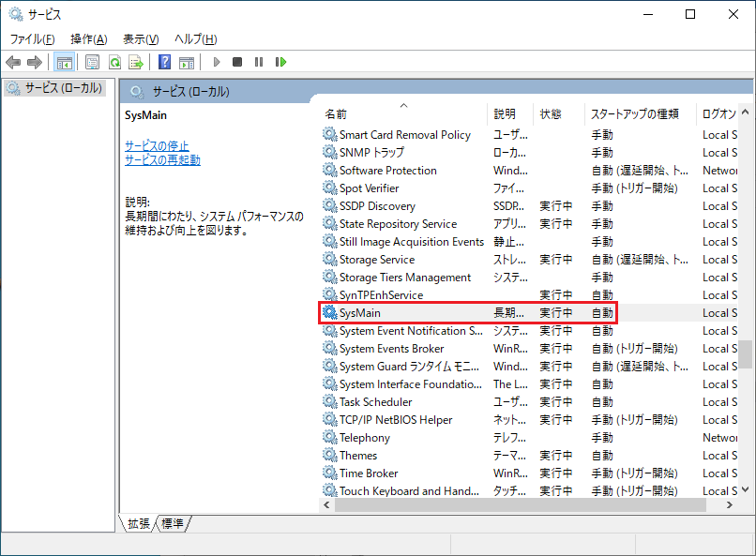Click the horizontal scrollbar thumb
The image size is (756, 556).
point(521,504)
